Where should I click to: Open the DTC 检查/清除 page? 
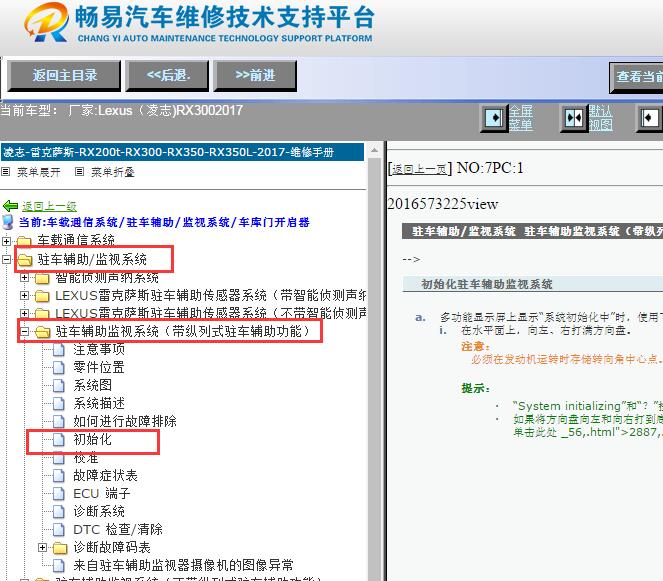pyautogui.click(x=118, y=529)
